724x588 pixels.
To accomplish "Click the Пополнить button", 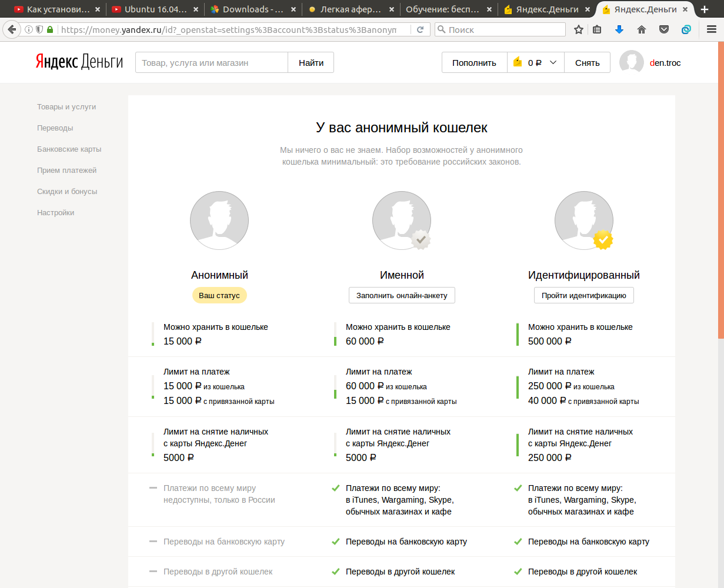I will (474, 62).
